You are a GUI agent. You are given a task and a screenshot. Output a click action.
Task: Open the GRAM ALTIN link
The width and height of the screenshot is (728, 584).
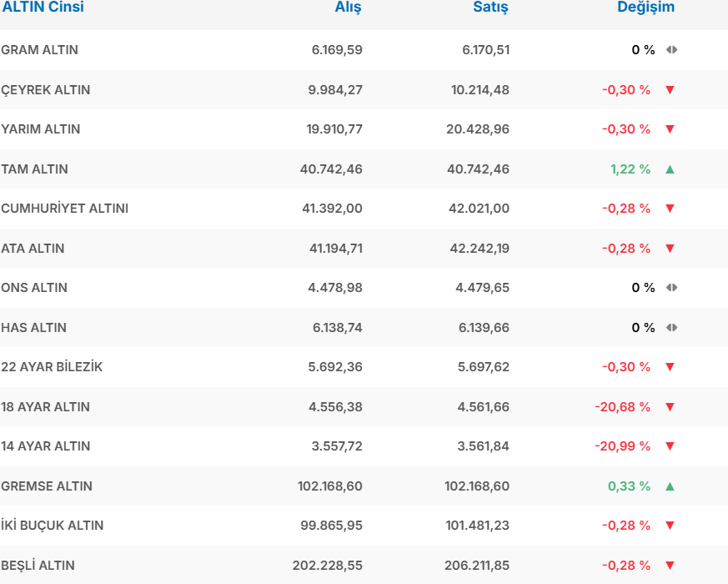tap(40, 50)
